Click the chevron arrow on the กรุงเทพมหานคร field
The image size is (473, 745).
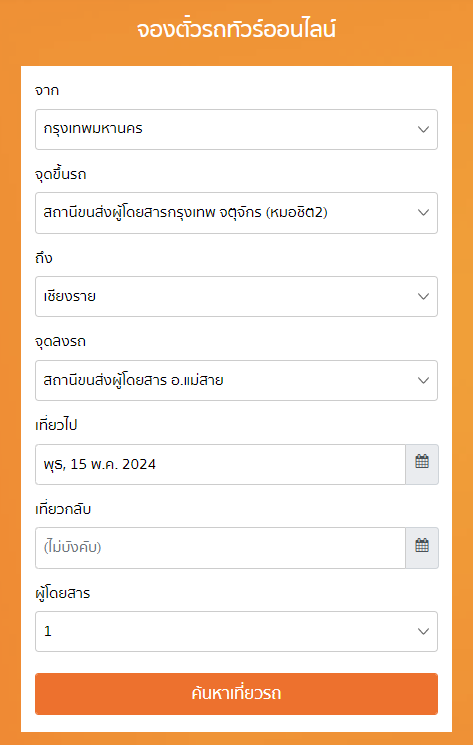tap(423, 129)
